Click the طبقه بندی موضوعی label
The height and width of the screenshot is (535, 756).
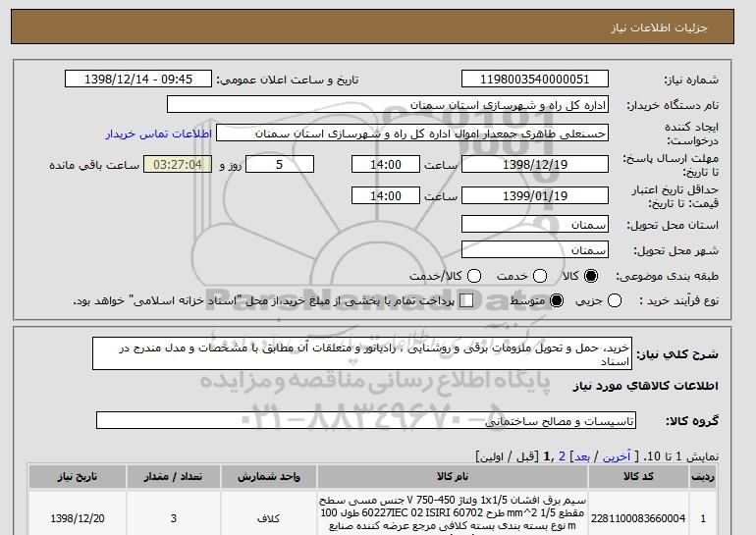pos(668,276)
